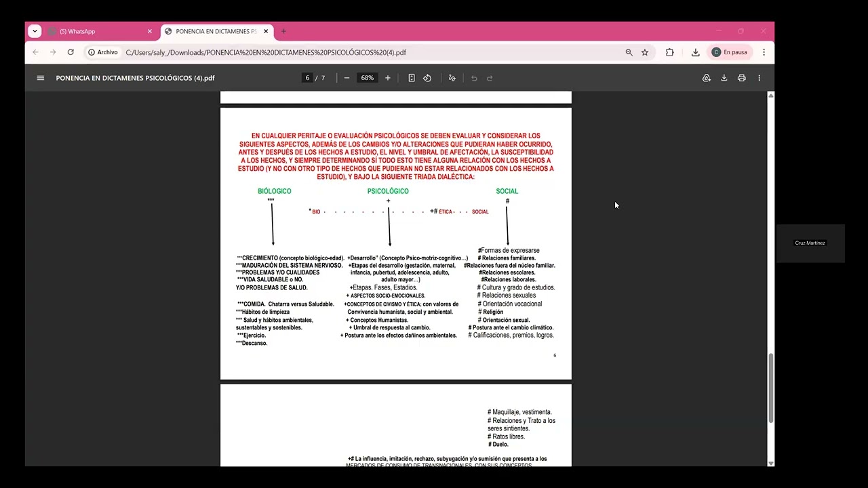Zoom in on the PDF

click(x=388, y=78)
